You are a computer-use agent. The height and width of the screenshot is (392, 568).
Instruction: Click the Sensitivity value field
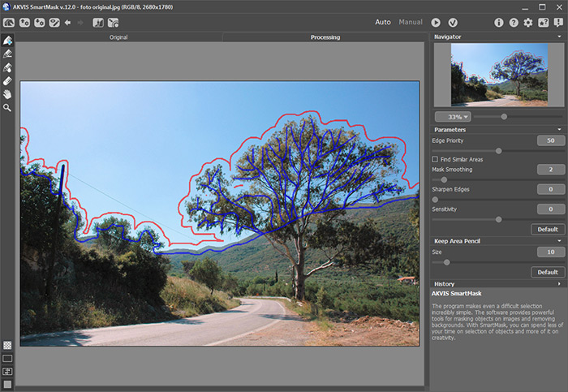[x=551, y=209]
